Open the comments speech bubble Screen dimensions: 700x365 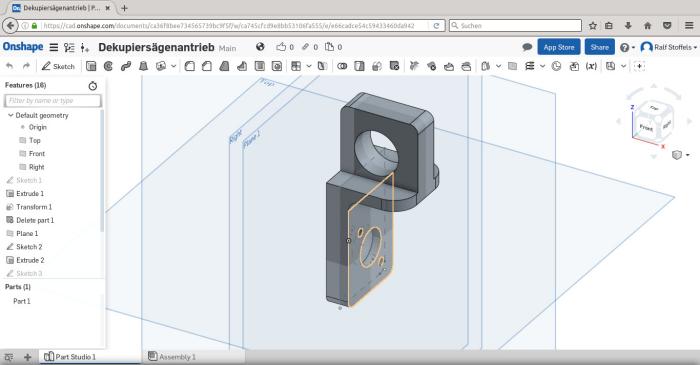(527, 47)
